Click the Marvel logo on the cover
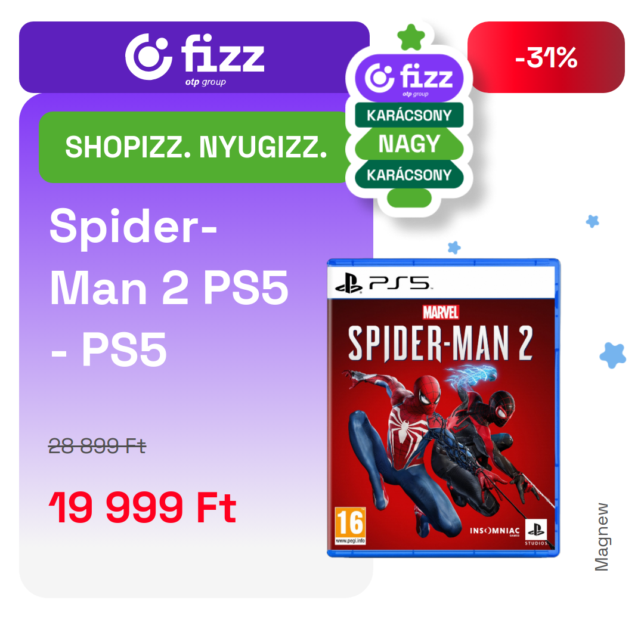This screenshot has width=644, height=644. 441,312
